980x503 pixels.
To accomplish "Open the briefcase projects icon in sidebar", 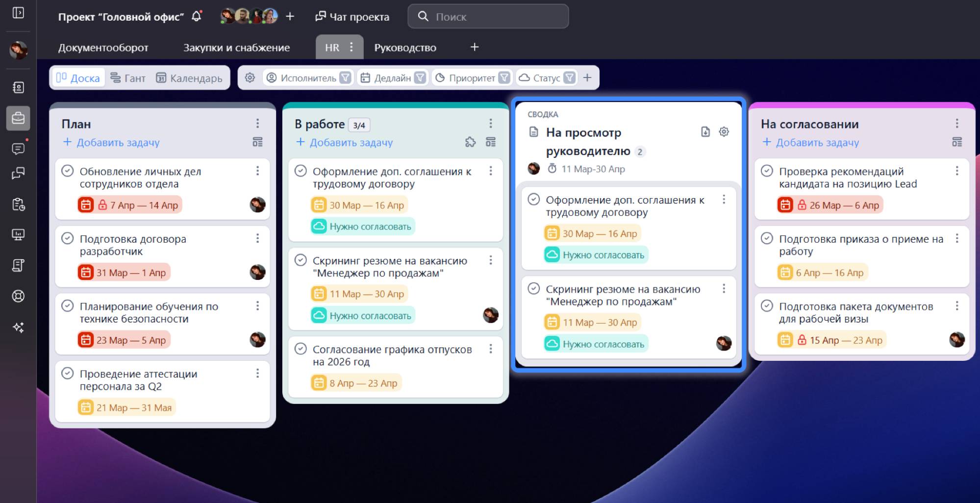I will pos(18,119).
